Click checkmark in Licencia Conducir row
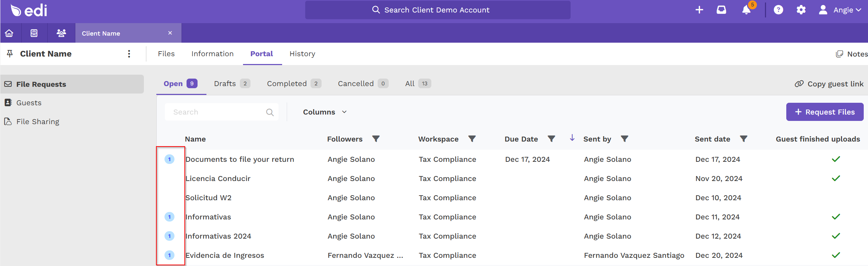The image size is (868, 266). [836, 179]
